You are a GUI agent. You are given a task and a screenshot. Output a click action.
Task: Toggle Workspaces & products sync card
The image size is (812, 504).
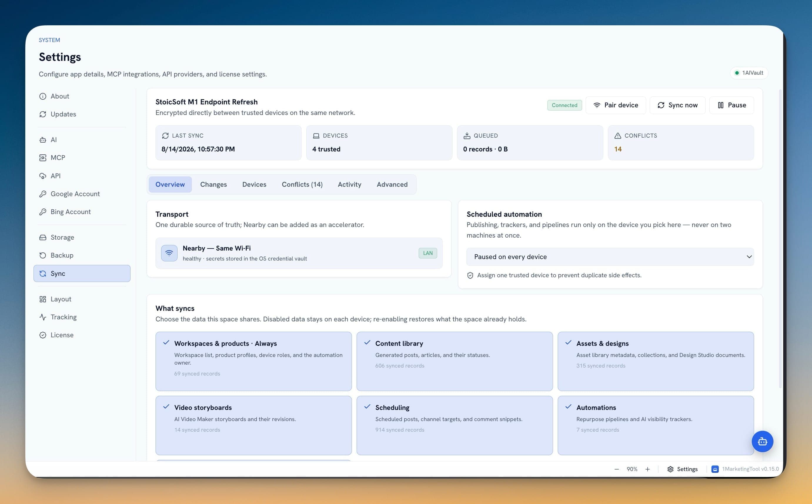tap(253, 361)
